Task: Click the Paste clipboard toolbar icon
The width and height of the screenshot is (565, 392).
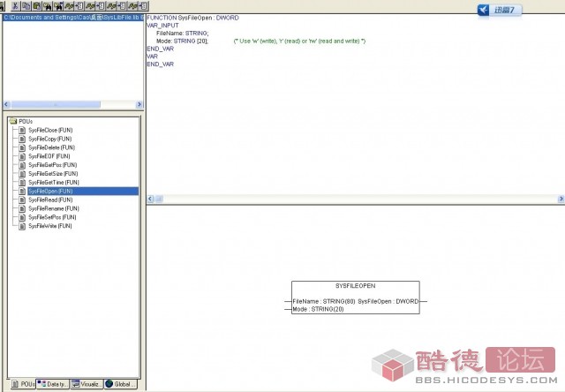Action: 38,5
